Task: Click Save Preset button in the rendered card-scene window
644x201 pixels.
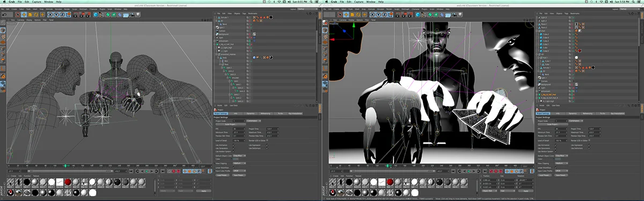Action: point(561,175)
